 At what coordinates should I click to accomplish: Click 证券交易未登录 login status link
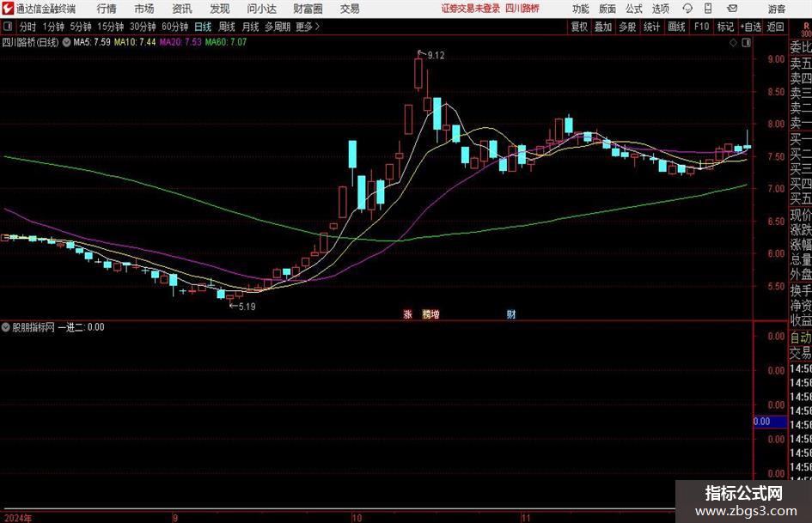point(471,9)
